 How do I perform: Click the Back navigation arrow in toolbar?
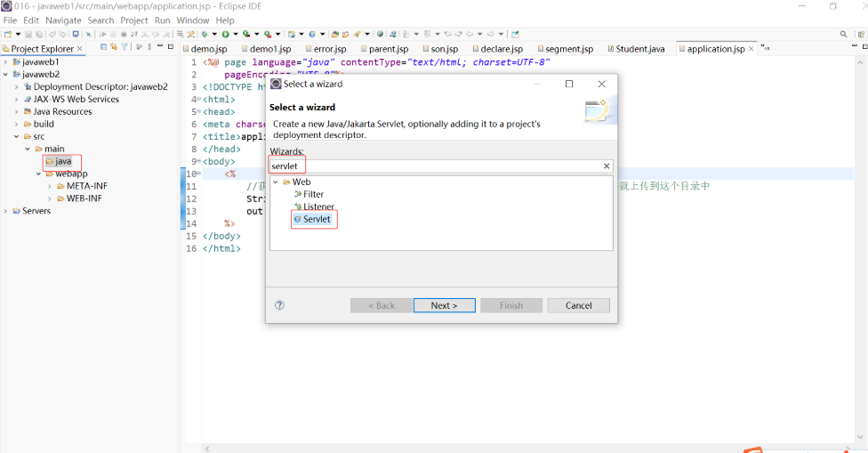(470, 35)
